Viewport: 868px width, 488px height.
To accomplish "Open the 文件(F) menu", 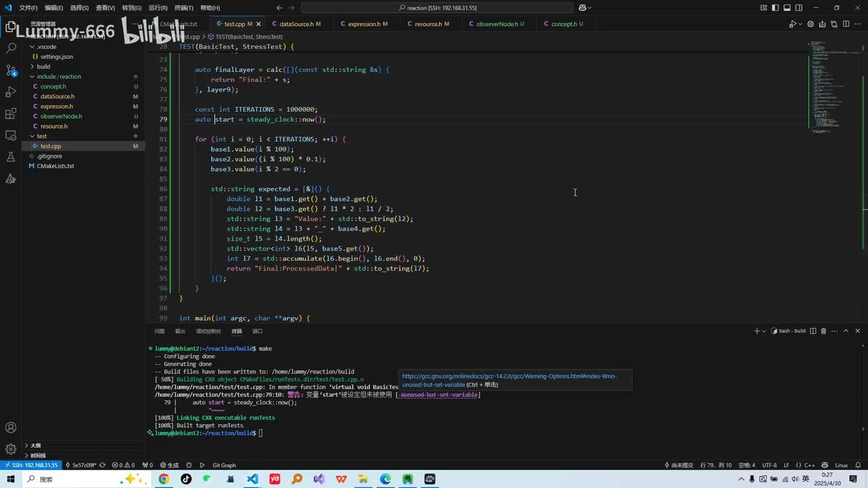I will pos(28,7).
